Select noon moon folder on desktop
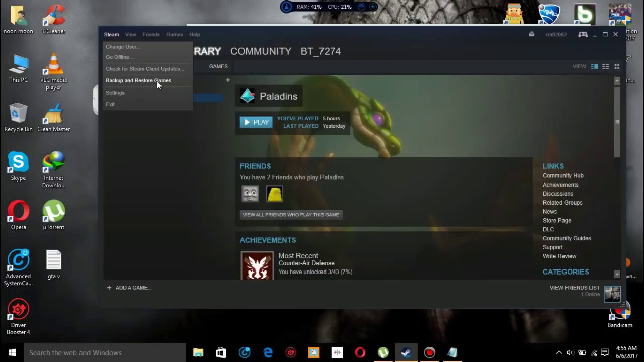 [x=18, y=19]
